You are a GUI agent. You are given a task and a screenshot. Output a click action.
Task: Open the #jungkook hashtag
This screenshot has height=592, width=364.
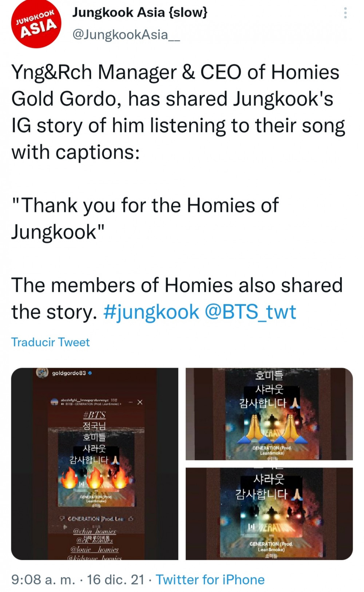(x=151, y=312)
